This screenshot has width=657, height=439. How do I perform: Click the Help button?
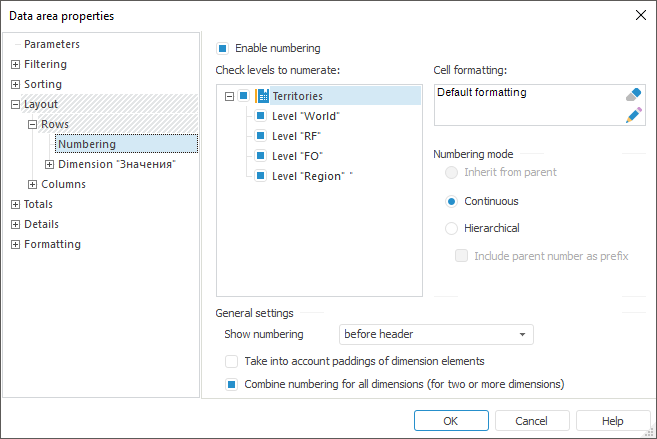(613, 421)
